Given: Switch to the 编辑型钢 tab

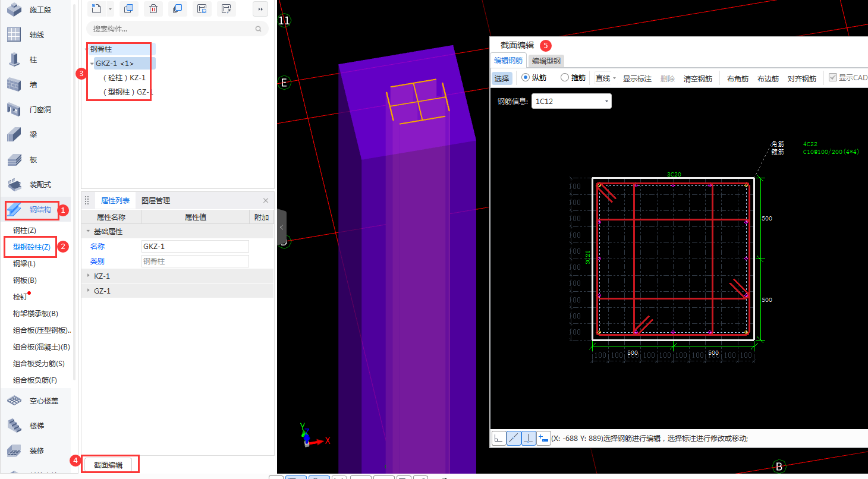Looking at the screenshot, I should pyautogui.click(x=546, y=61).
